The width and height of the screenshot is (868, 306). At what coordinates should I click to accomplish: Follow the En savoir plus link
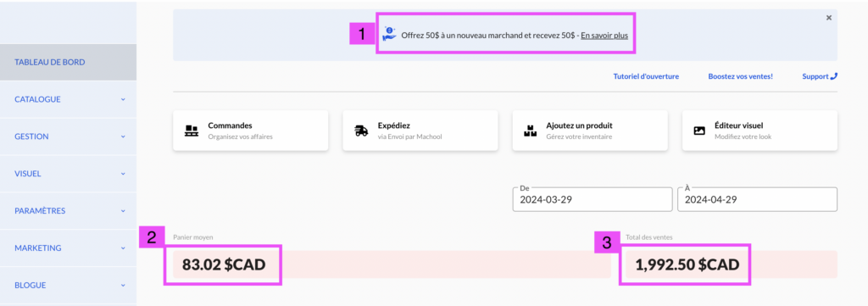604,35
